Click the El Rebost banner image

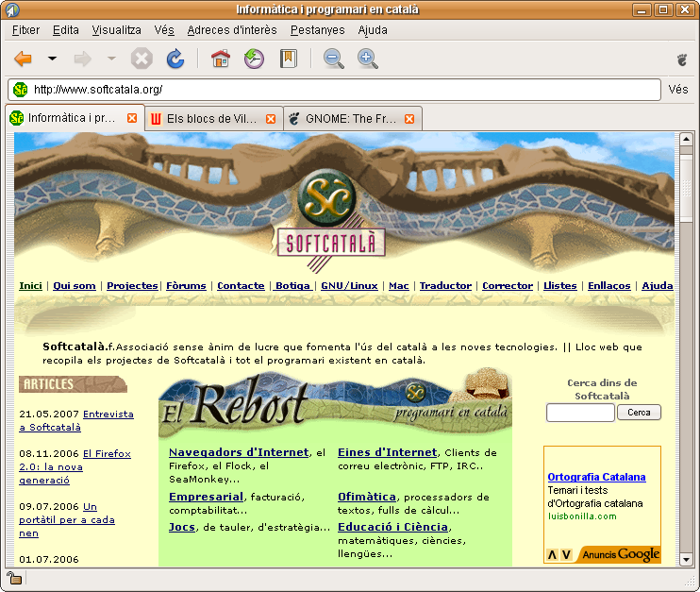click(x=335, y=405)
